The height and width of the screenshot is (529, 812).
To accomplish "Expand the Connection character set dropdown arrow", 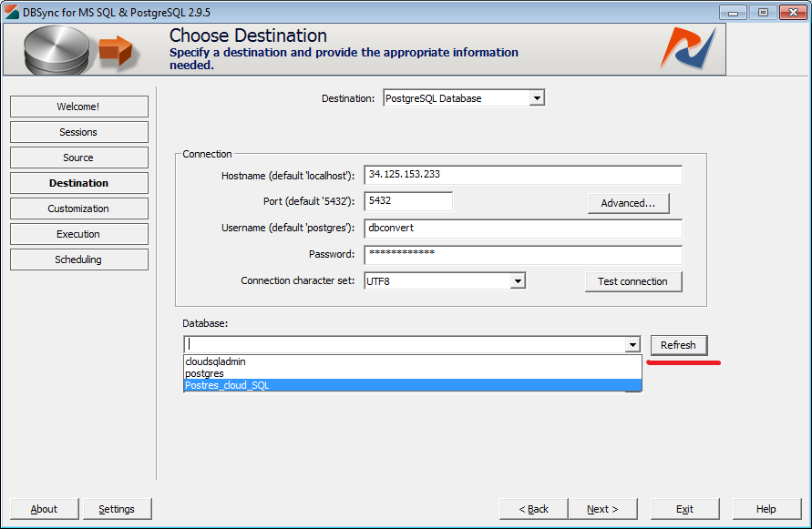I will [518, 281].
